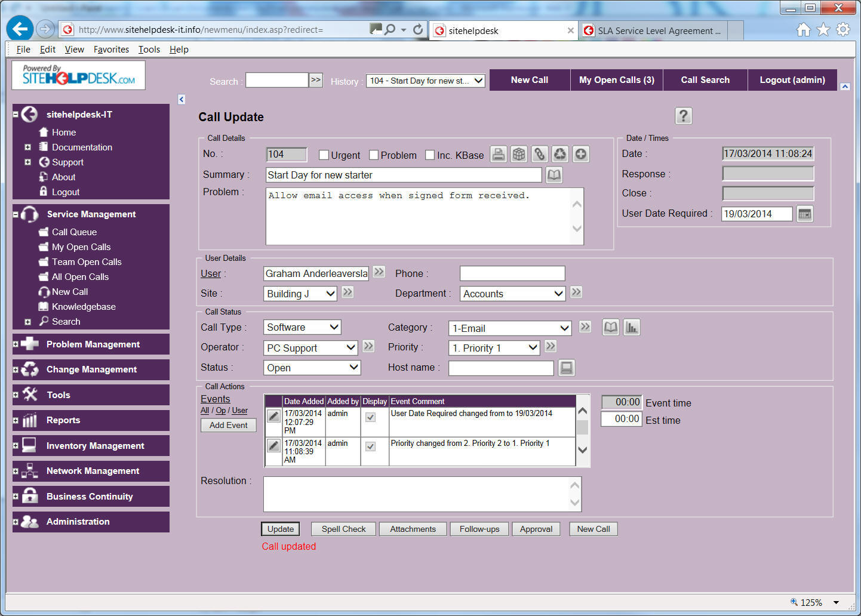
Task: Click the Attachments button
Action: (x=413, y=529)
